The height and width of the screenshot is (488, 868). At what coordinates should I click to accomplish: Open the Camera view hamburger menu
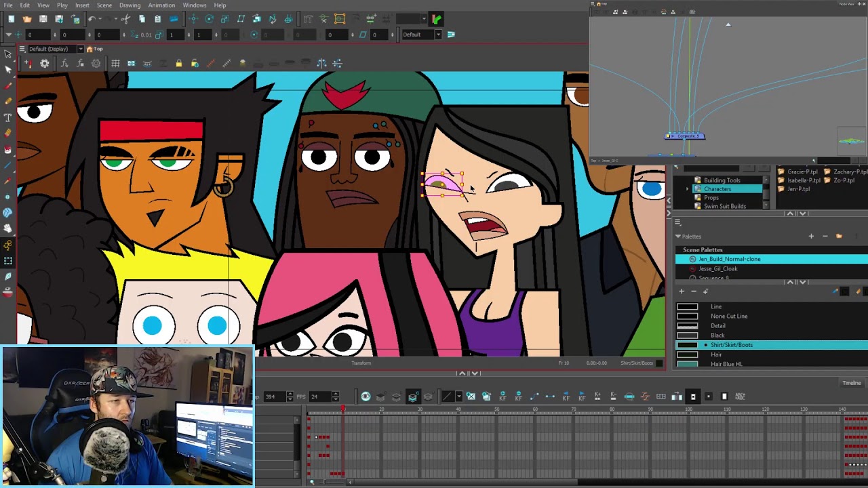coord(22,49)
